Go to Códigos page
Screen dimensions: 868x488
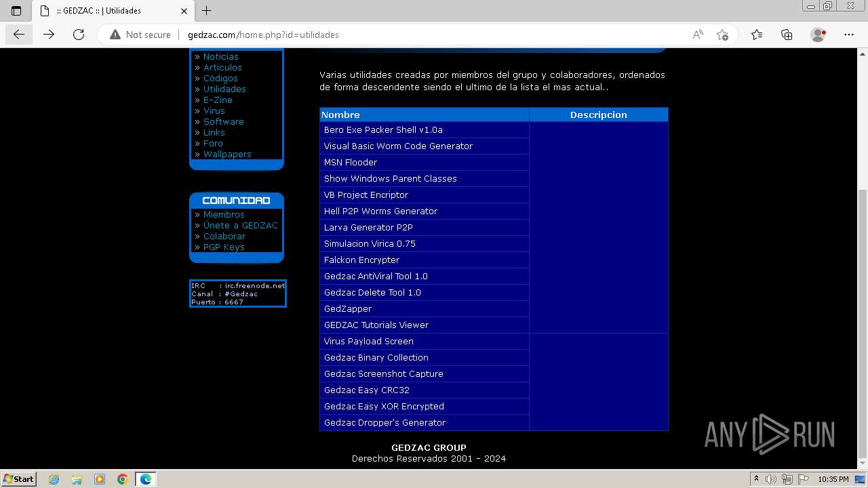coord(220,78)
